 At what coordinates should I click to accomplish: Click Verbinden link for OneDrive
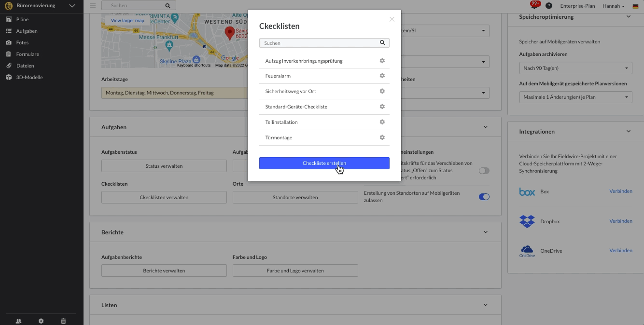[621, 250]
